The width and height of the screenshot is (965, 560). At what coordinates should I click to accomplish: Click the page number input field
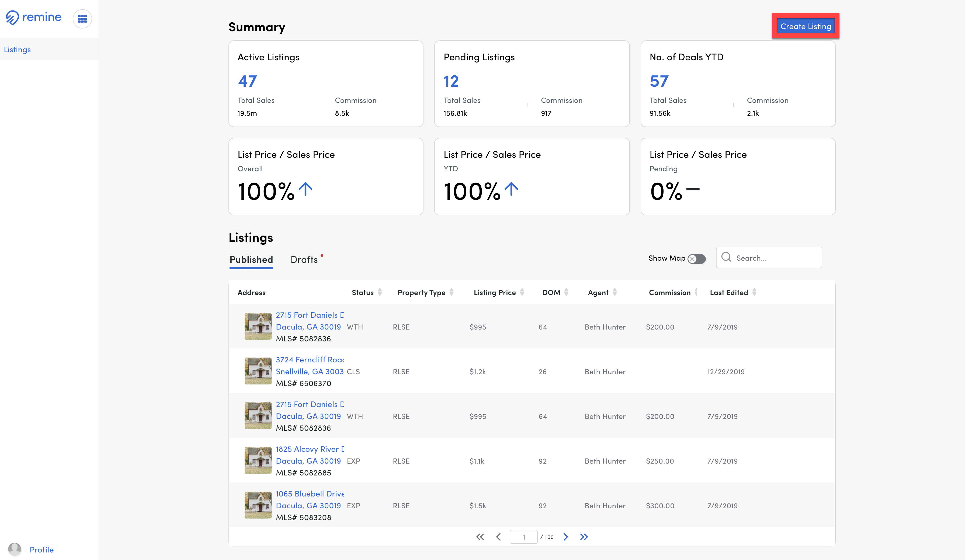(523, 537)
